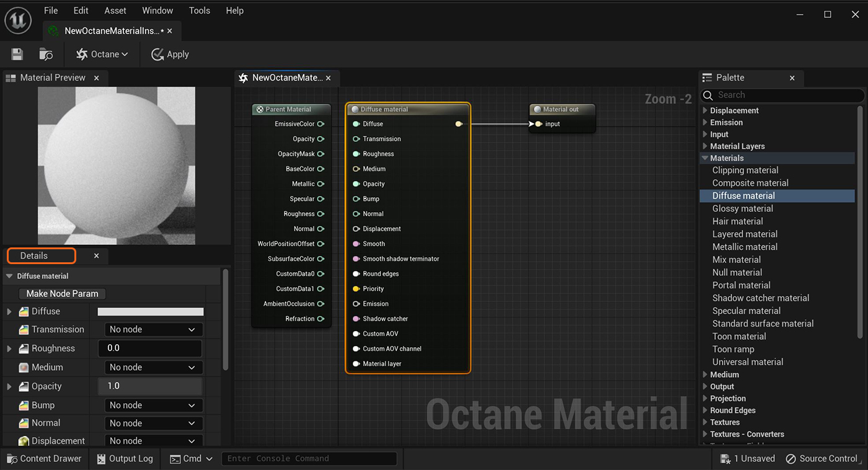Click the Unreal Engine logo icon

coord(18,20)
